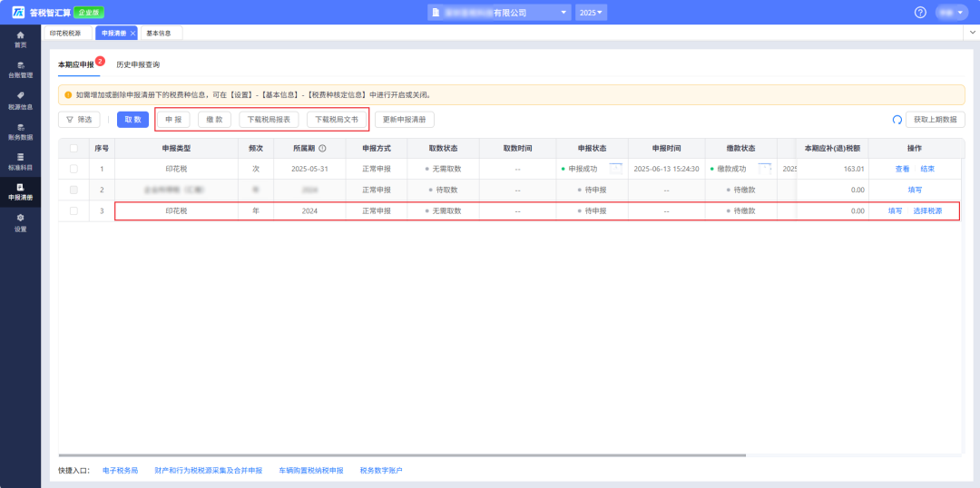Image resolution: width=980 pixels, height=488 pixels.
Task: Open the receipt icon next to 缴款成功
Action: click(764, 169)
